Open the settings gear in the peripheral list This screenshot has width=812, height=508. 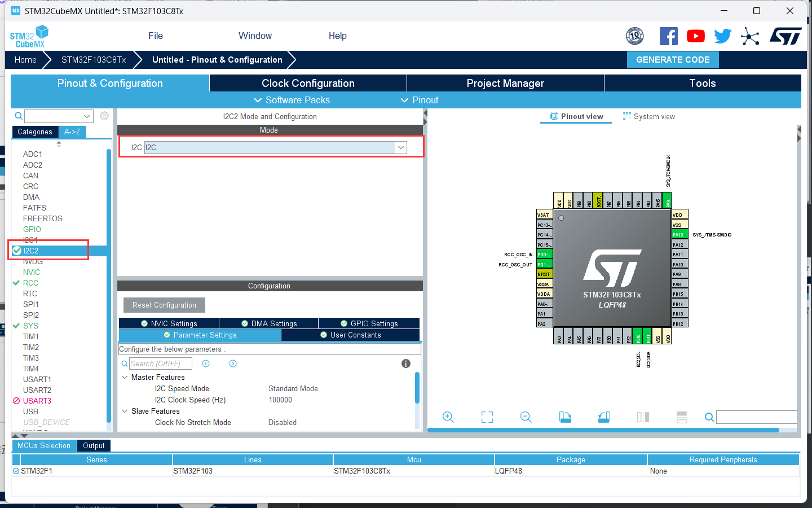[x=104, y=116]
